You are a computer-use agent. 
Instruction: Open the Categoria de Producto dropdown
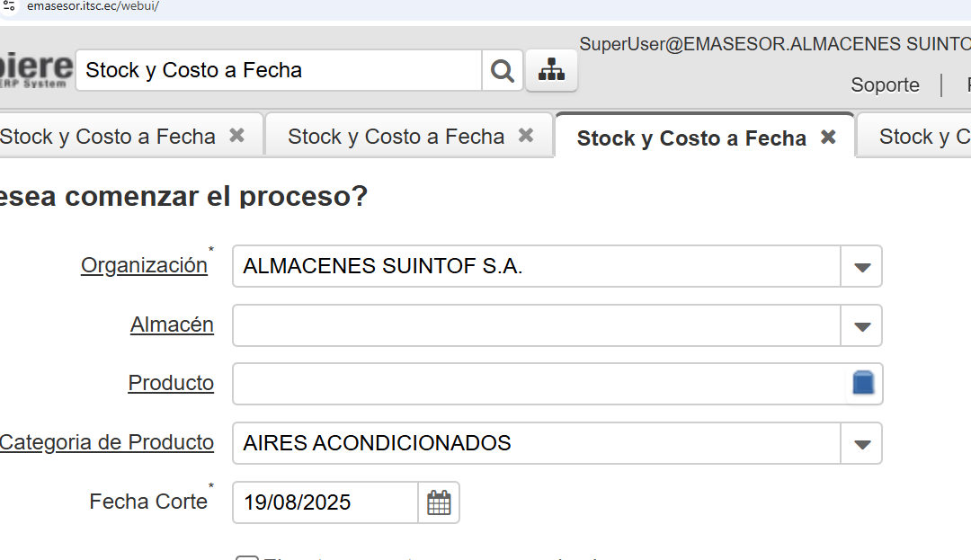pos(862,444)
